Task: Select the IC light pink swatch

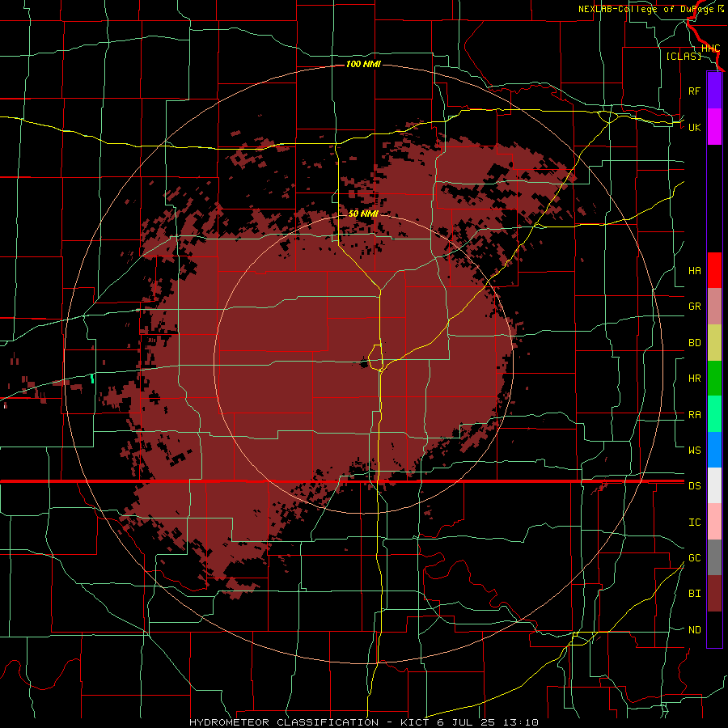Action: pyautogui.click(x=714, y=522)
